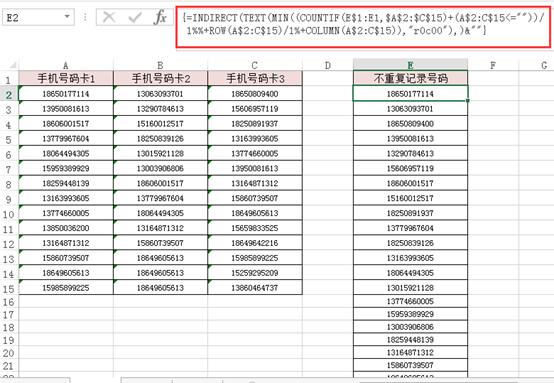Select column G header

(537, 65)
